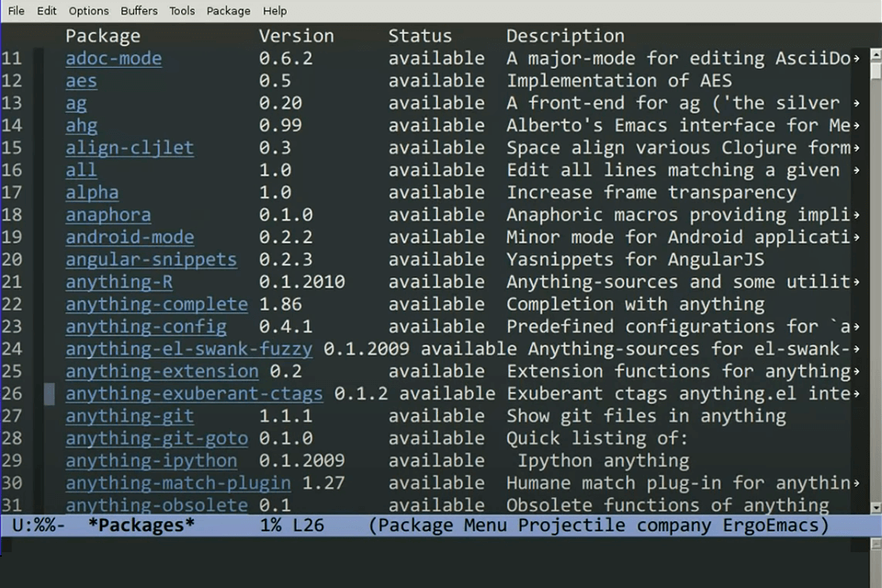Click the Description column header
882x588 pixels.
565,36
